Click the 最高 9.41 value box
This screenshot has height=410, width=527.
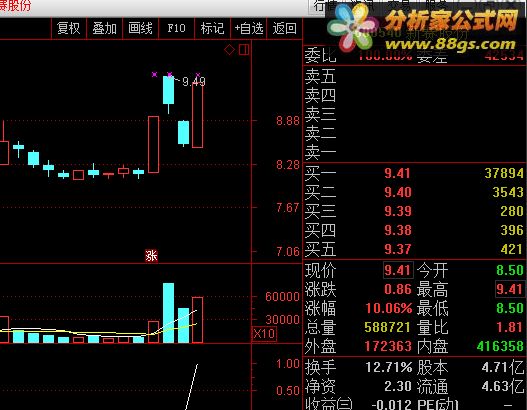[x=510, y=289]
